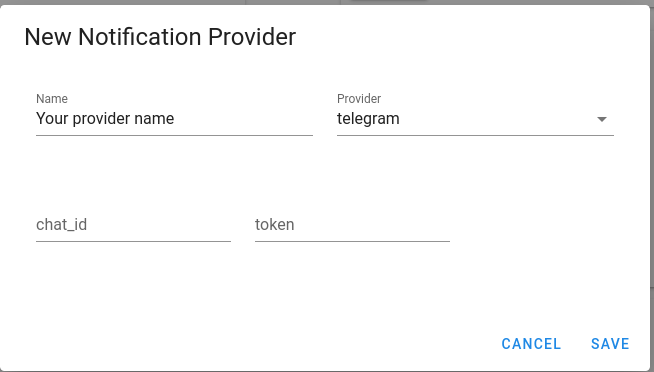Select the telegram value text
654x372 pixels.
(368, 119)
